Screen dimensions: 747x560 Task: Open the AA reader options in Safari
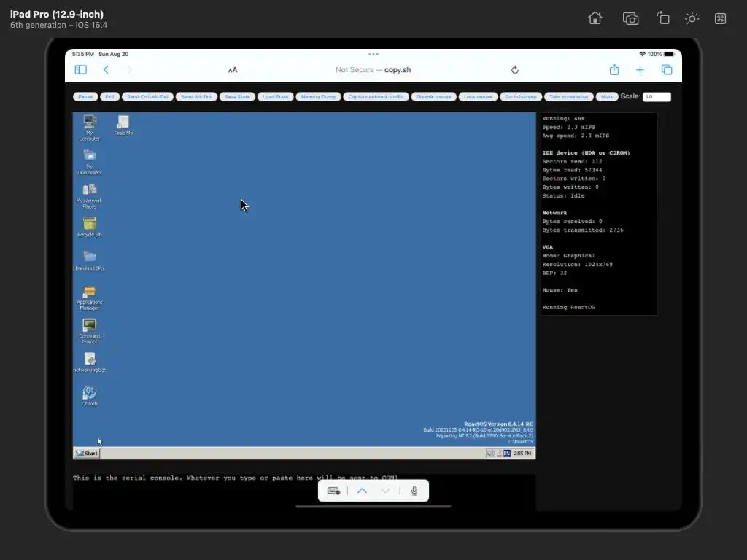point(233,70)
